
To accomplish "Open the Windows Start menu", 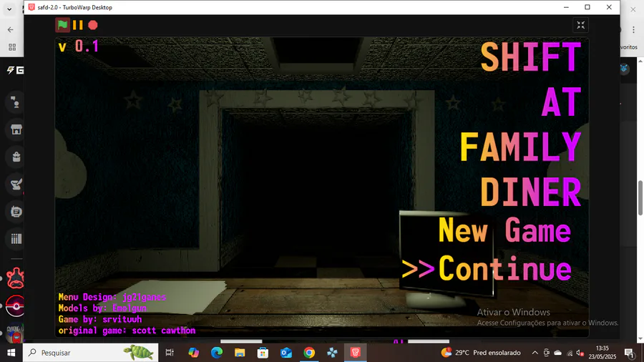I will coord(11,353).
